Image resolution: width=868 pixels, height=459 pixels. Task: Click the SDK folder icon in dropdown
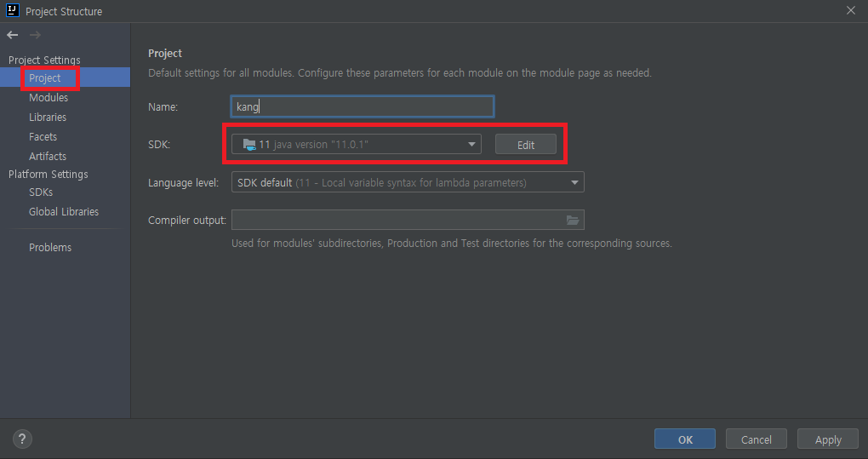click(x=249, y=145)
